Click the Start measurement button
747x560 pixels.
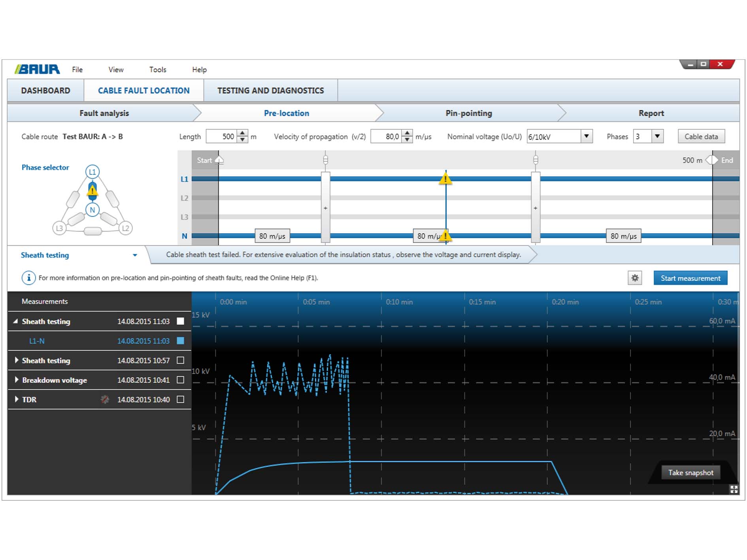coord(690,278)
